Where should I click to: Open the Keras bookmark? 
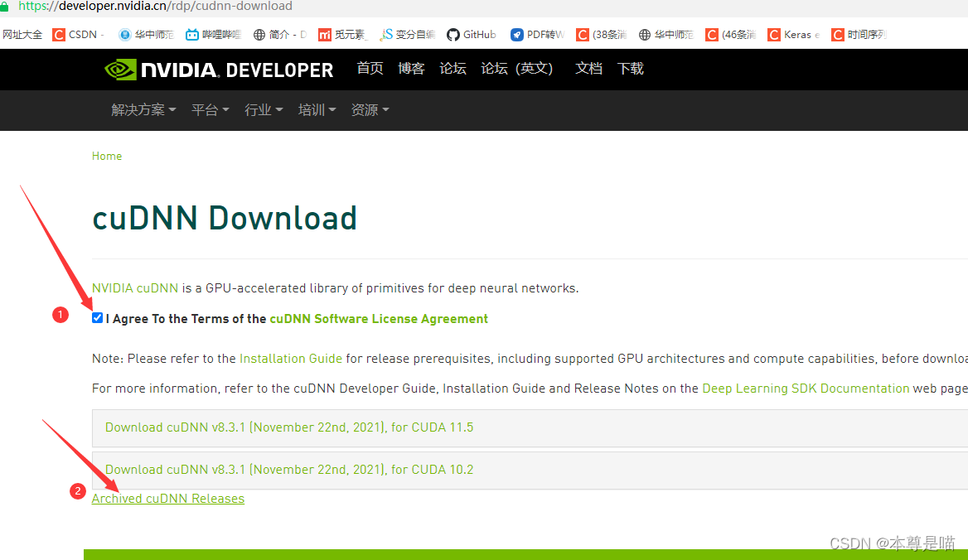click(x=793, y=35)
